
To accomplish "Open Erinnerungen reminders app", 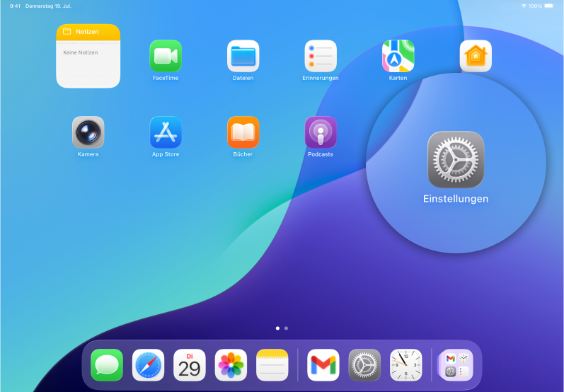I will tap(321, 56).
